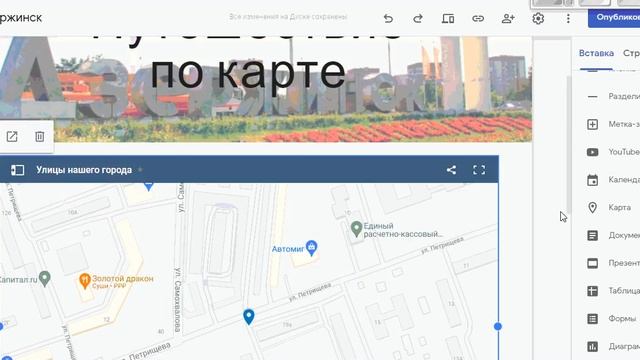Insert a Диаграммы chart element
This screenshot has height=360, width=640.
point(613,346)
